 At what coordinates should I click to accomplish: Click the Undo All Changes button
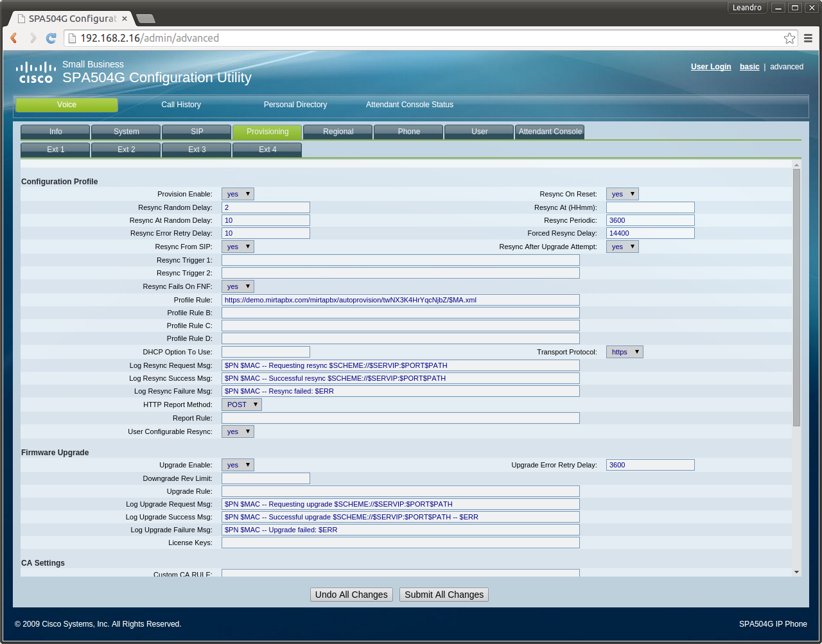click(351, 595)
